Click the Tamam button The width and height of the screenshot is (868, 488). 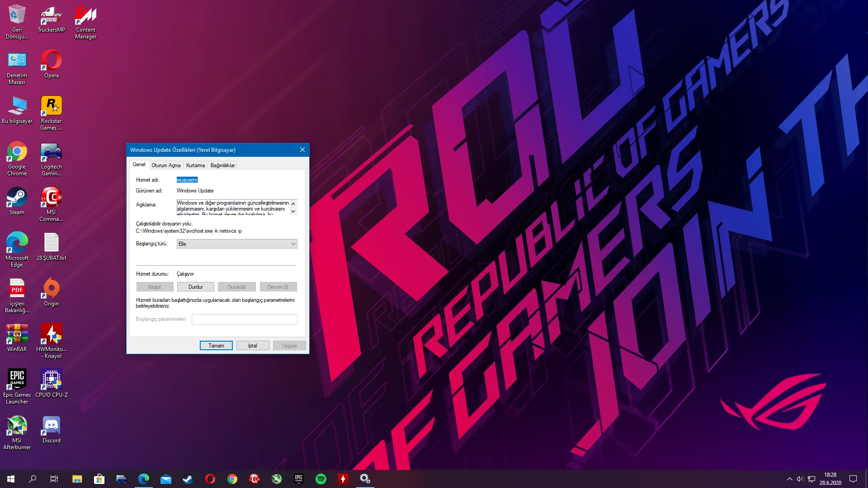pyautogui.click(x=216, y=346)
